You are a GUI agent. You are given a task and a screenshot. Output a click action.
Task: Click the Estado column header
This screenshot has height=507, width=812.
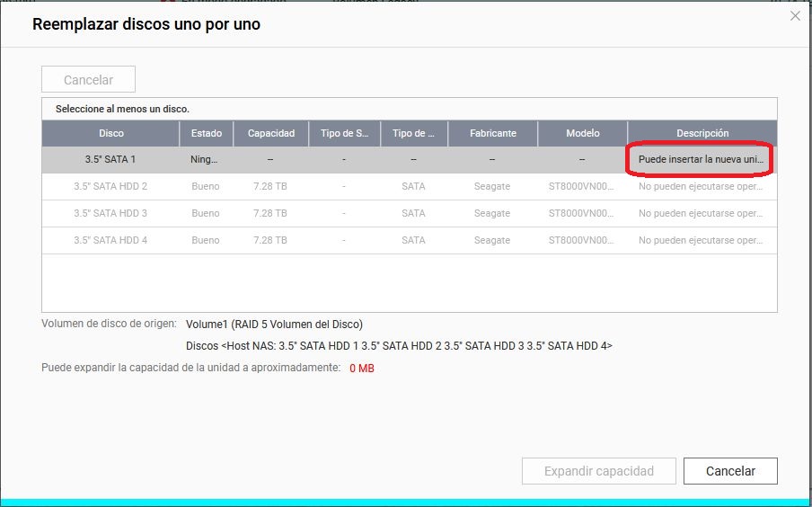point(206,133)
